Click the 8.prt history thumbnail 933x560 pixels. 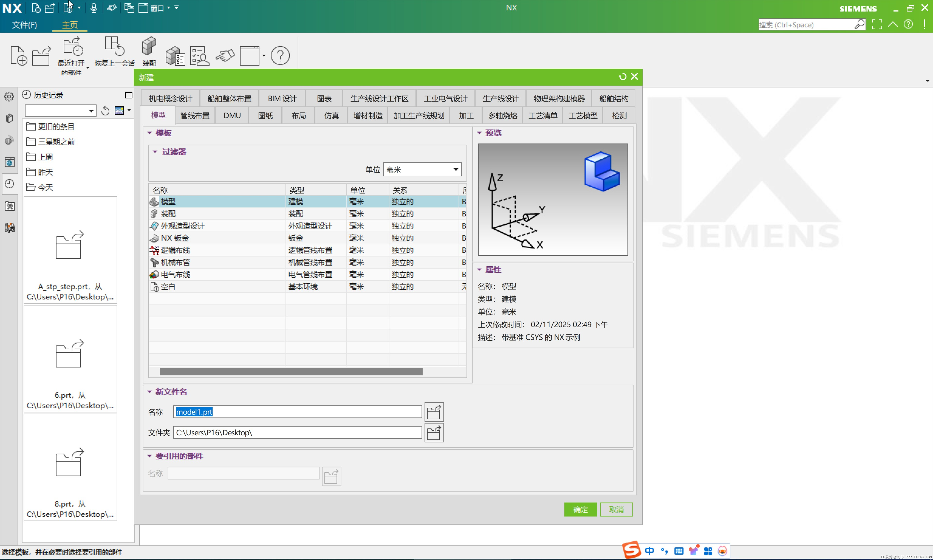tap(70, 467)
